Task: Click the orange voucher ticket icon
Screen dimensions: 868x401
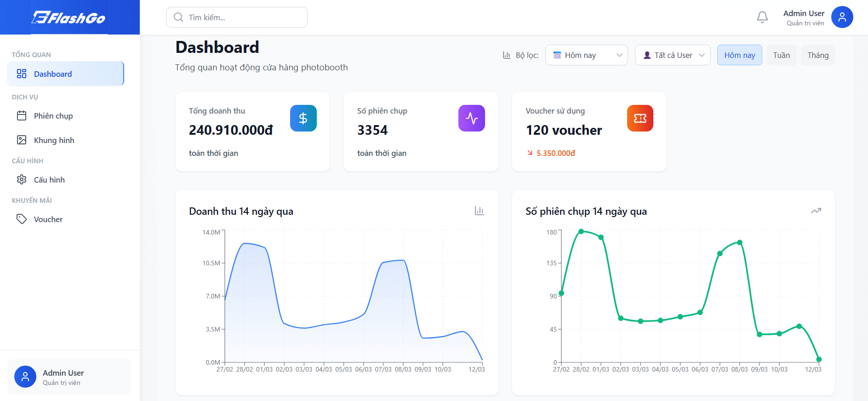Action: coord(640,118)
